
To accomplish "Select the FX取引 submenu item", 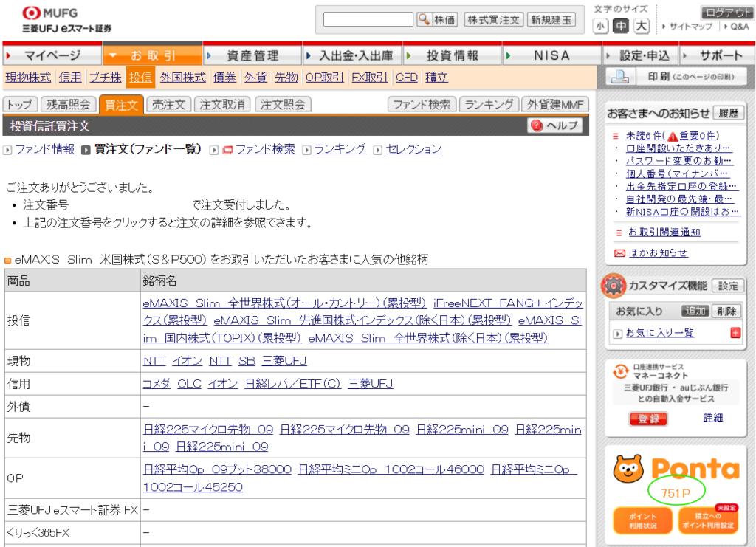I will pyautogui.click(x=369, y=77).
